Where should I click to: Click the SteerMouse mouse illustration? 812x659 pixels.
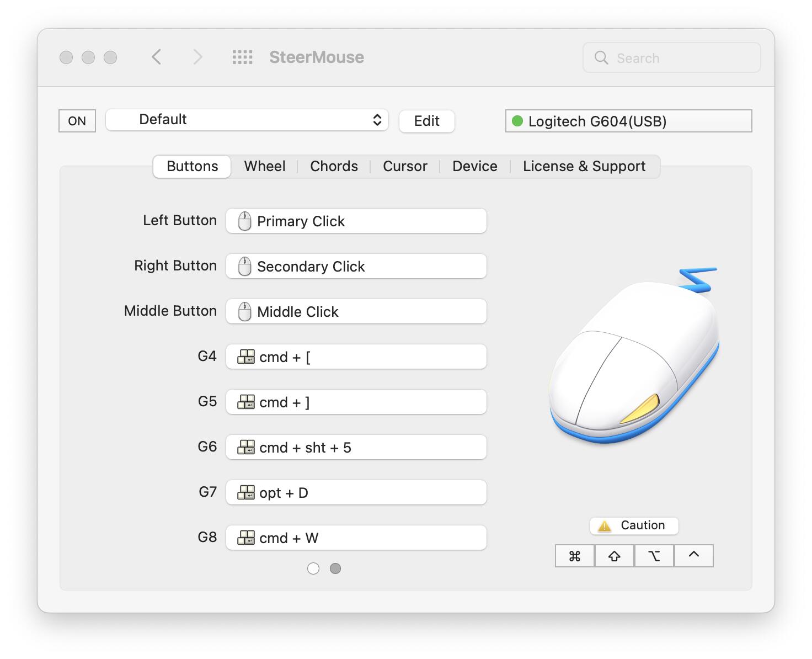tap(633, 359)
